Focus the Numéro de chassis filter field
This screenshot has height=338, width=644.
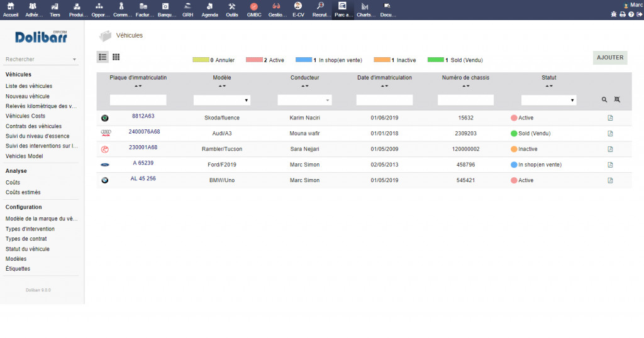click(465, 100)
